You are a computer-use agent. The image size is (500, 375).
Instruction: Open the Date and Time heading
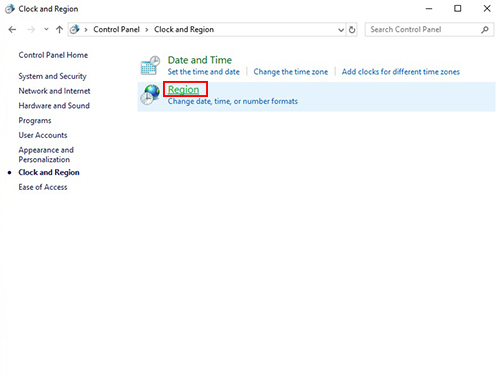click(x=200, y=60)
